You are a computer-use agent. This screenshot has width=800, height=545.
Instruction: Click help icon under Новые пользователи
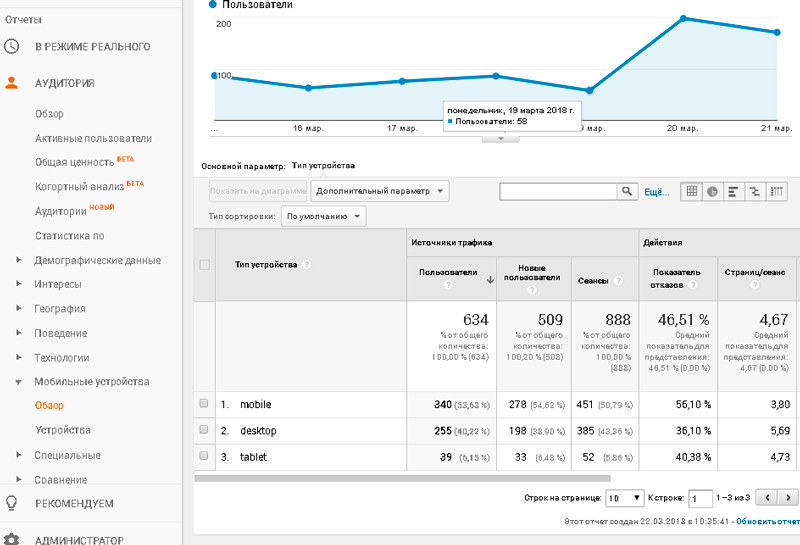pyautogui.click(x=532, y=290)
